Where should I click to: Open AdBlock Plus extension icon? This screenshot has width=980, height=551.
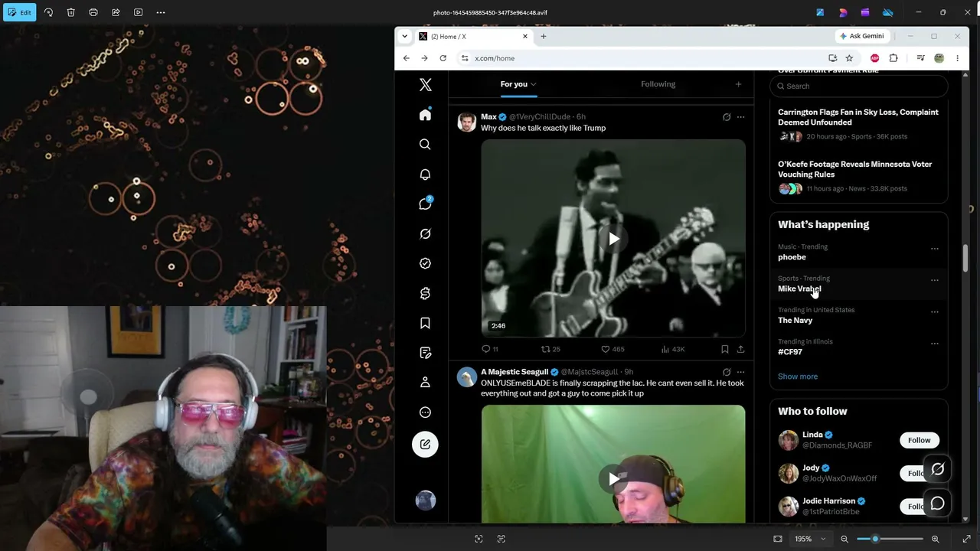tap(874, 58)
